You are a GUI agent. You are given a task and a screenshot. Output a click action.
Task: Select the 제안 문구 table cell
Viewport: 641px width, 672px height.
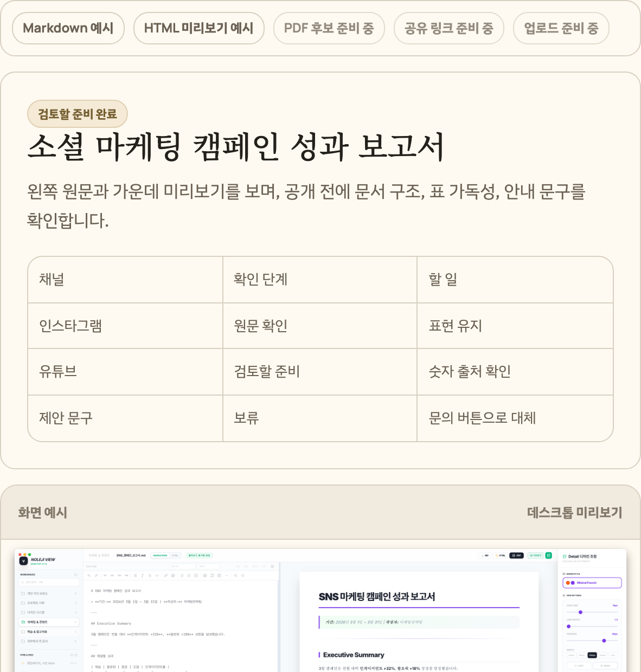pos(125,418)
